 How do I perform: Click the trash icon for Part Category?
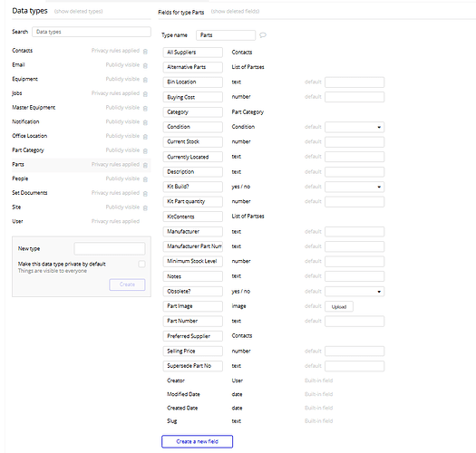[145, 150]
